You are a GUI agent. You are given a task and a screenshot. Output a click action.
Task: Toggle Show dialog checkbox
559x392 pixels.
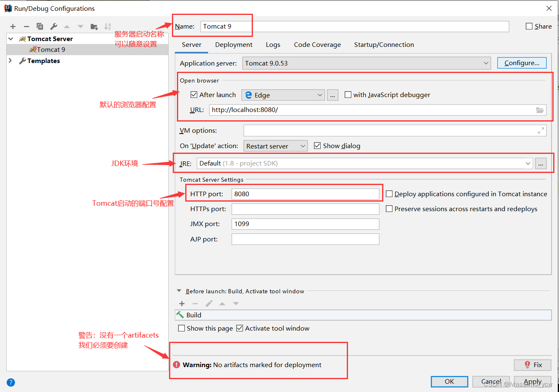(x=317, y=146)
